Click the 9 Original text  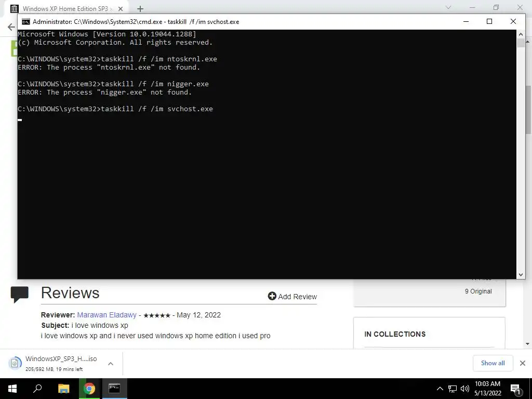[x=478, y=291]
